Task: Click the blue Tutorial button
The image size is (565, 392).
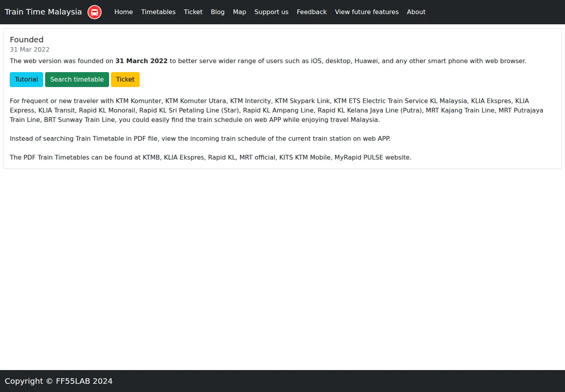Action: point(26,80)
